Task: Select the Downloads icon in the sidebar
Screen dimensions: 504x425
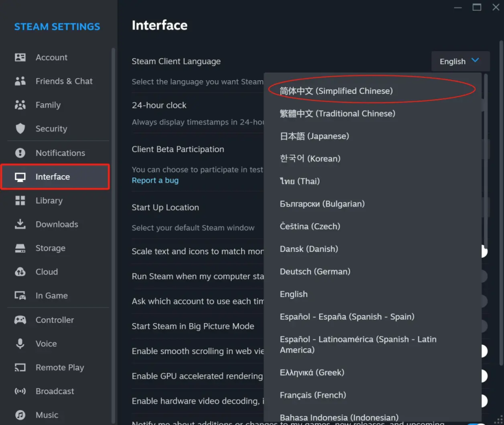Action: click(x=20, y=224)
